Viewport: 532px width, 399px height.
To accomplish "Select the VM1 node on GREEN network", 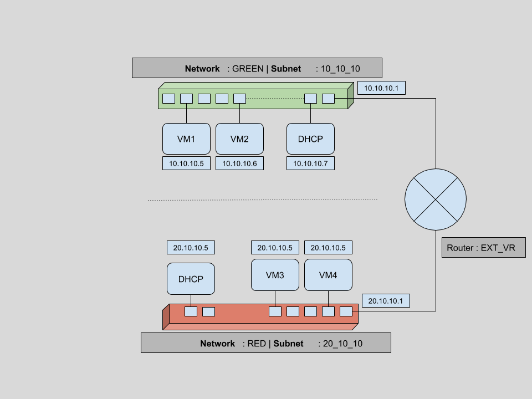I will 185,139.
